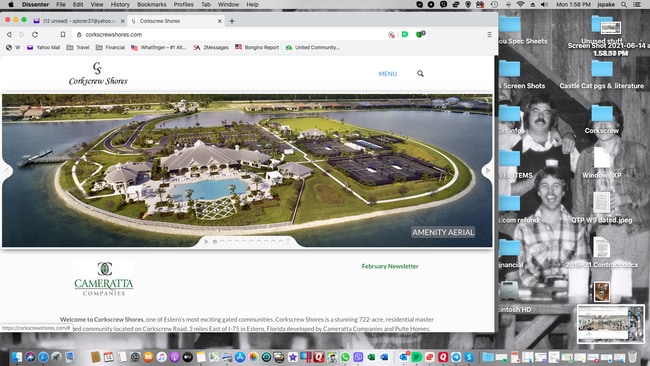Click the volume icon in the menu bar

coord(545,5)
